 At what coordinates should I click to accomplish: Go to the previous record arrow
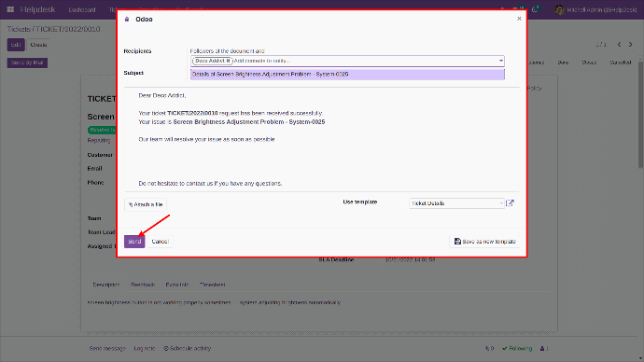[x=619, y=45]
